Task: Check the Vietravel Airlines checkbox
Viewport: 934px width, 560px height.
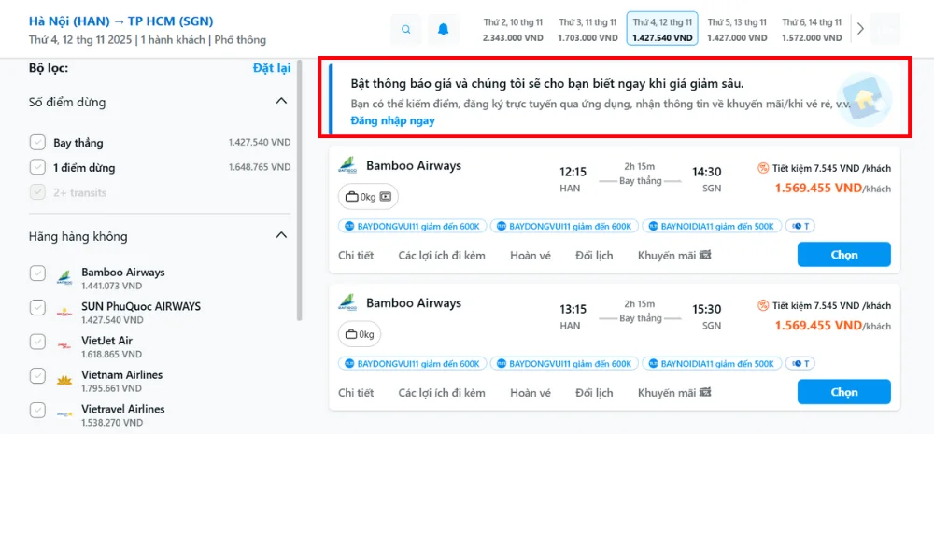Action: (37, 410)
